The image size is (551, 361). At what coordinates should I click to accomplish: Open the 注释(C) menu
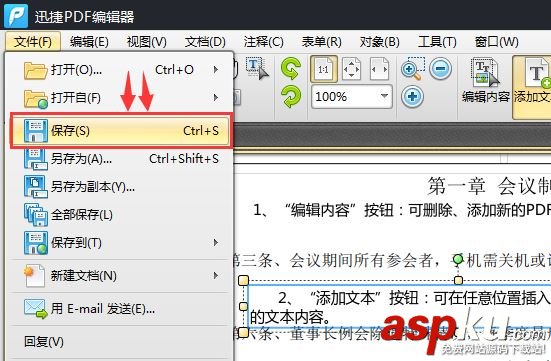point(263,42)
